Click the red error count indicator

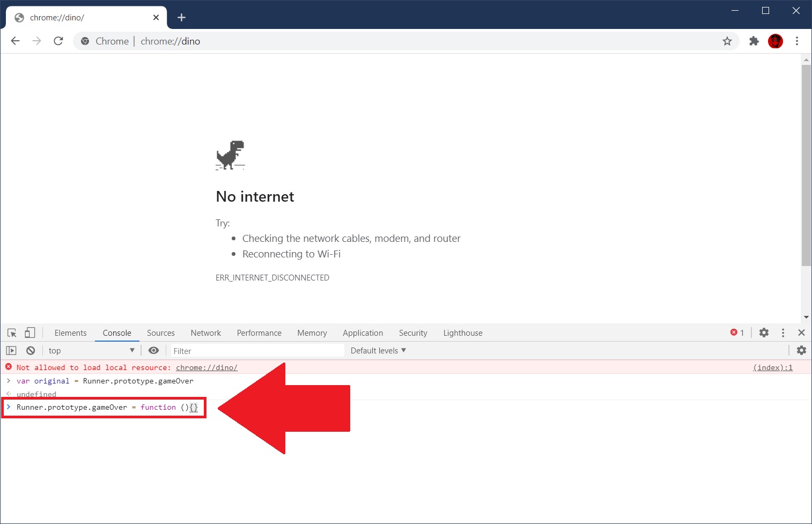click(737, 333)
